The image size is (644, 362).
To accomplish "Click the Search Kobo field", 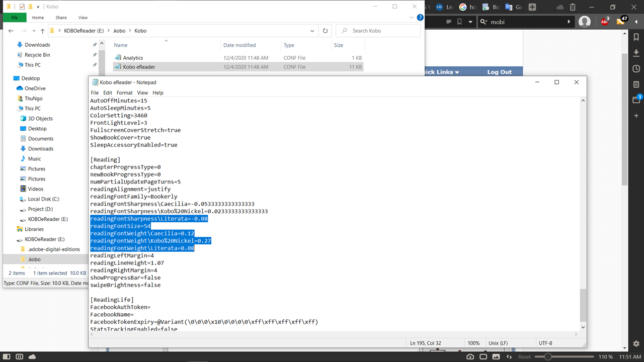I will click(378, 31).
